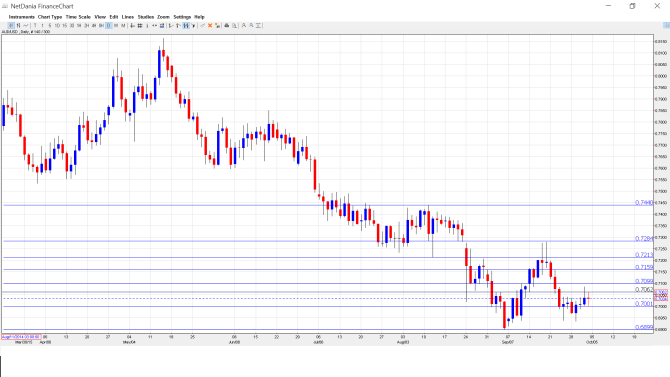
Task: Switch to 30-minute time scale
Action: (x=72, y=26)
